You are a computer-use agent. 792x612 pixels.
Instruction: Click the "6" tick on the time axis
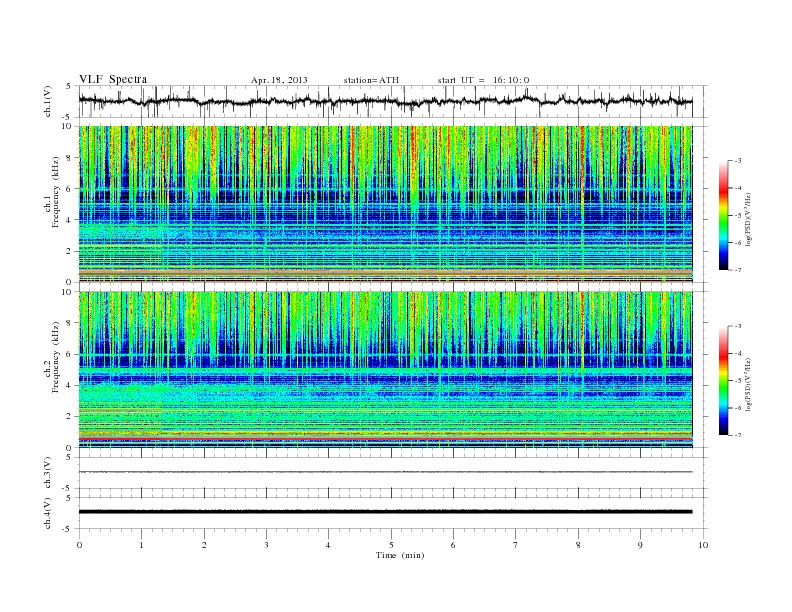(453, 545)
